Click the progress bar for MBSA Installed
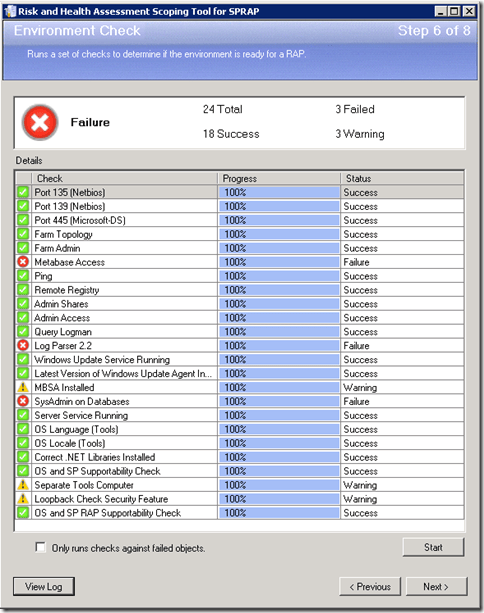The height and width of the screenshot is (613, 484). click(x=279, y=387)
